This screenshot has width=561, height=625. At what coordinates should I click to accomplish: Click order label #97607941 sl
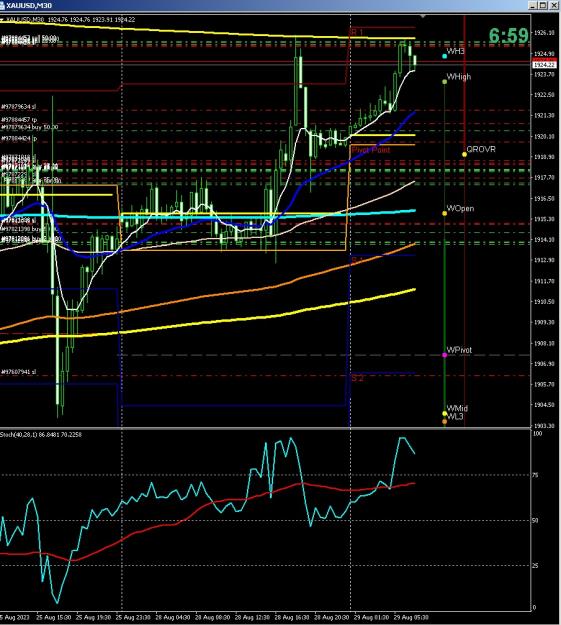[18, 372]
